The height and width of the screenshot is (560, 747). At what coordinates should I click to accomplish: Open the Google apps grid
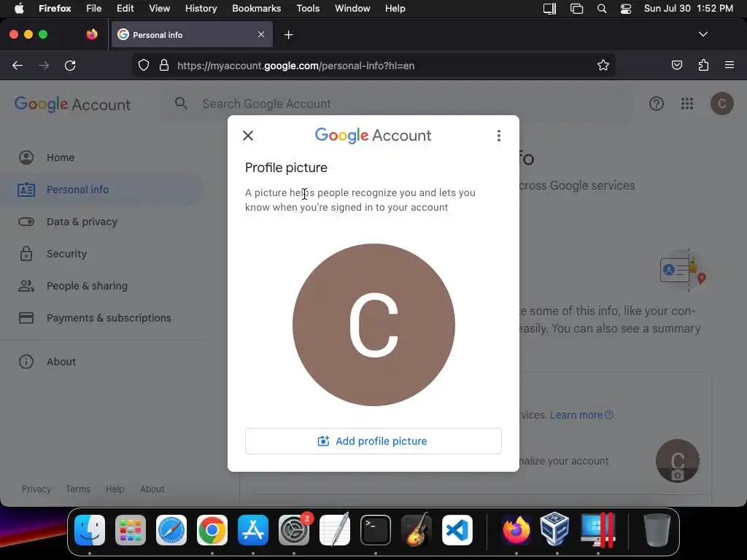pos(687,104)
